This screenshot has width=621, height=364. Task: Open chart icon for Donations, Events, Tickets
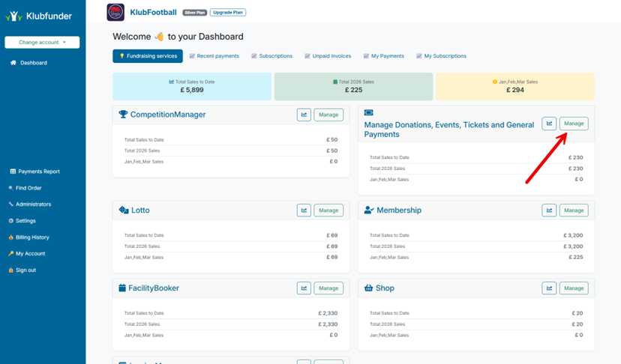tap(549, 124)
